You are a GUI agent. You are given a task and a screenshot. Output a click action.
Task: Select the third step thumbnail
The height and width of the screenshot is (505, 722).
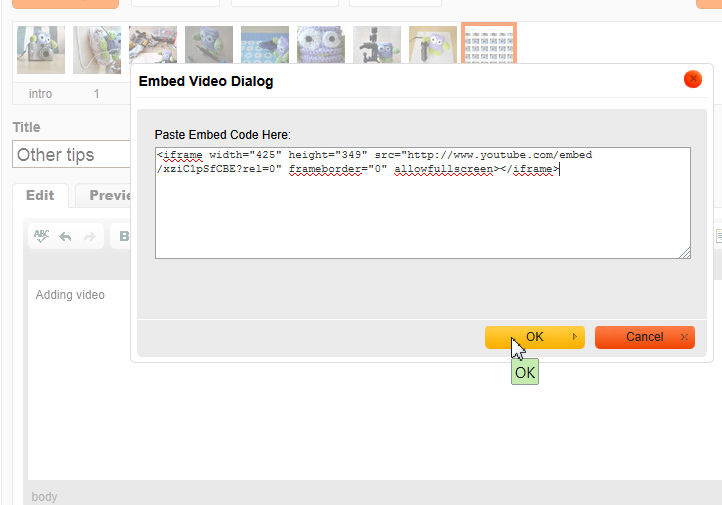pyautogui.click(x=153, y=45)
